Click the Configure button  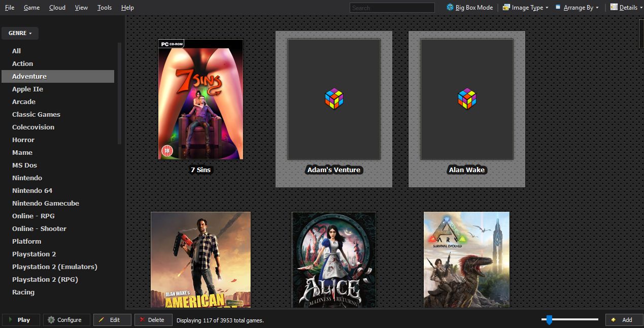[x=66, y=320]
